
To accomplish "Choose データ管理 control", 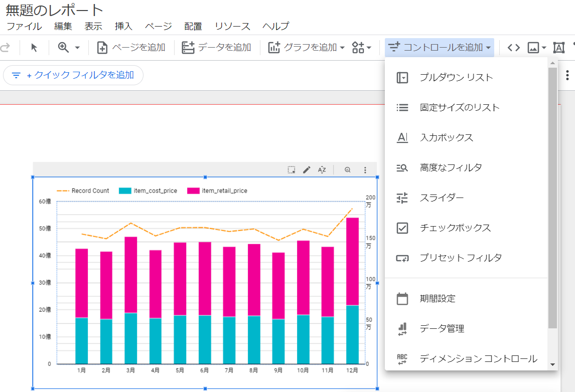I will (466, 329).
